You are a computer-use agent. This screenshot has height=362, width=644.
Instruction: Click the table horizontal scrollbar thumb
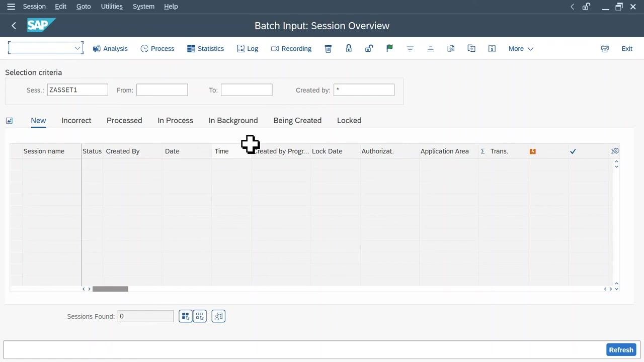coord(110,289)
